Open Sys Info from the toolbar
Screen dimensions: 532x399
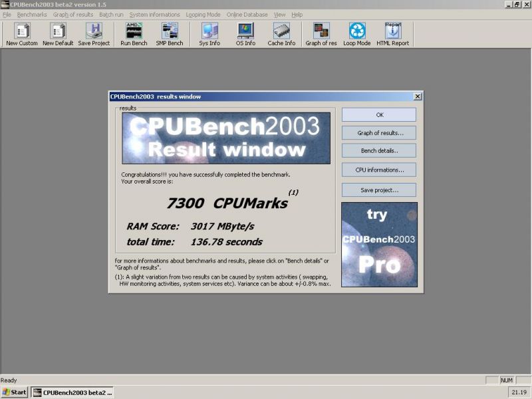[209, 35]
